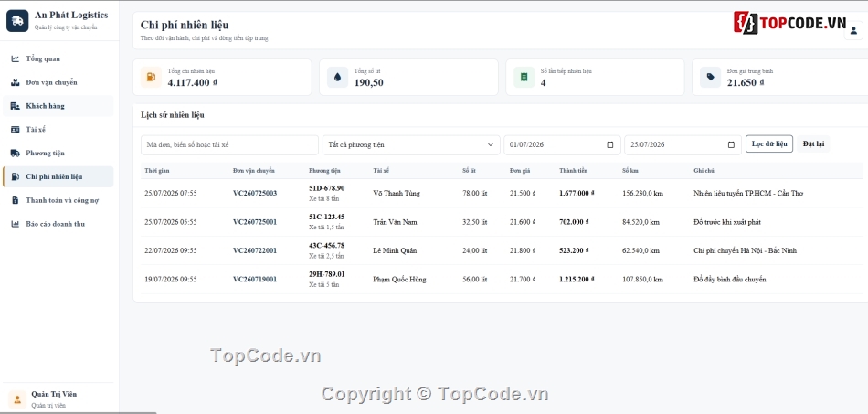This screenshot has height=414, width=868.
Task: Click order code VC260725003
Action: click(x=255, y=193)
